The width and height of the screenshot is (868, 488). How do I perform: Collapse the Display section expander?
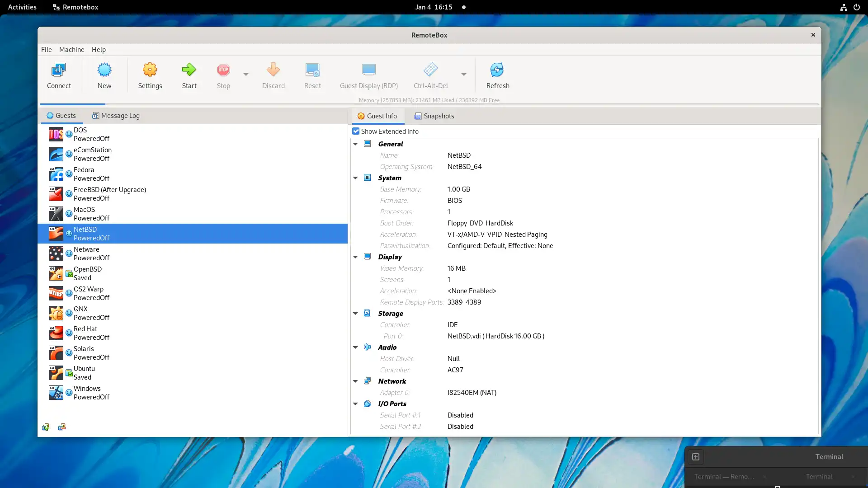point(355,257)
